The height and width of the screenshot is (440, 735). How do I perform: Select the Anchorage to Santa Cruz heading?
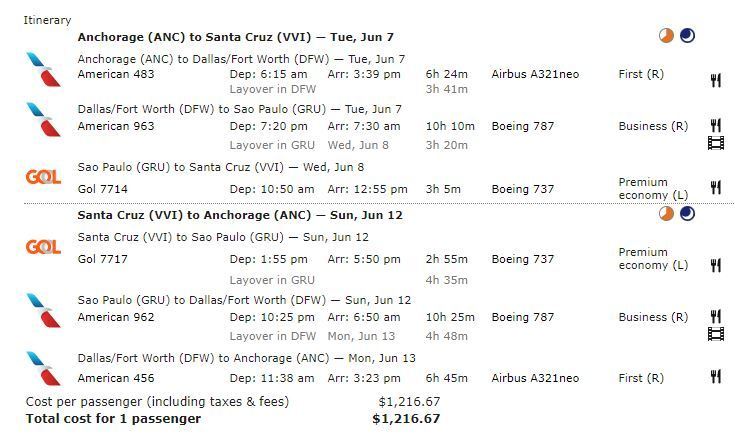pyautogui.click(x=235, y=37)
